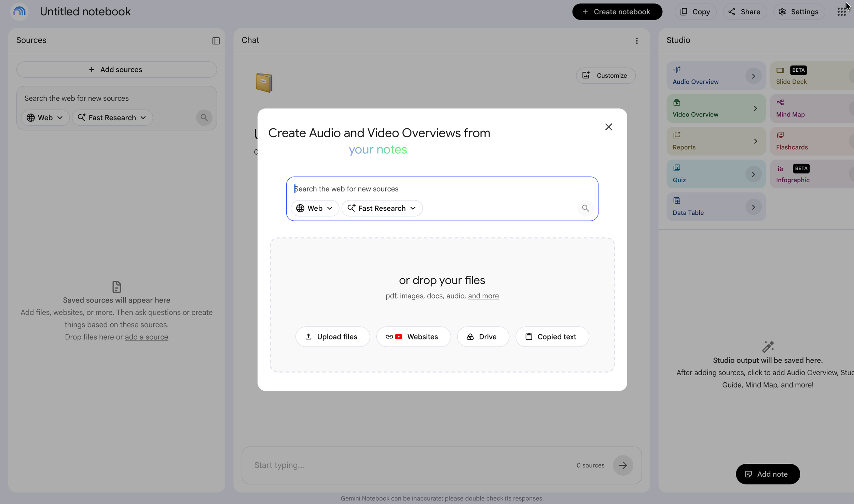Viewport: 854px width, 504px height.
Task: Click the Reports icon in Studio
Action: click(x=677, y=135)
